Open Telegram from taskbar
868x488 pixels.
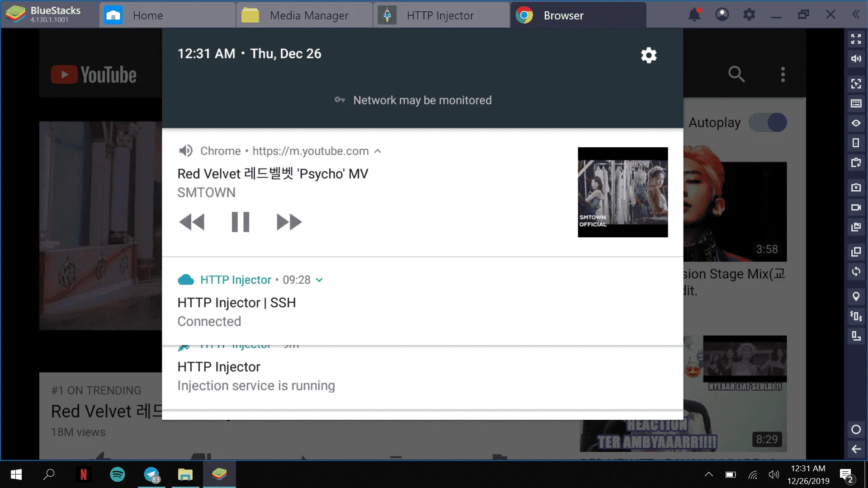pyautogui.click(x=151, y=474)
